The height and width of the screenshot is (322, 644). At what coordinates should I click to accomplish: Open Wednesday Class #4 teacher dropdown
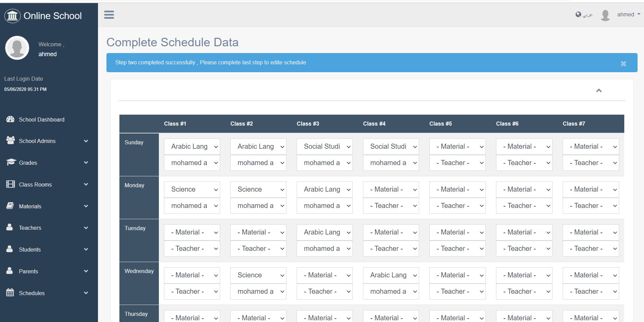pos(391,291)
